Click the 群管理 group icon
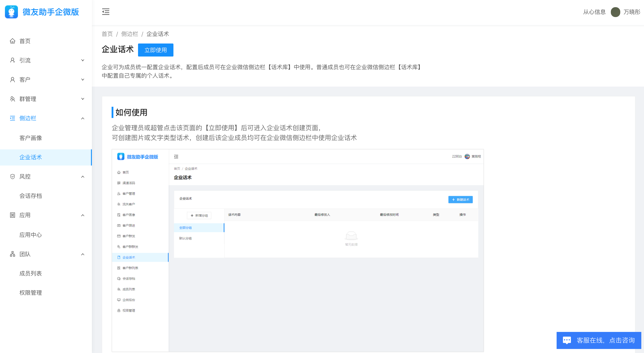 (x=13, y=99)
